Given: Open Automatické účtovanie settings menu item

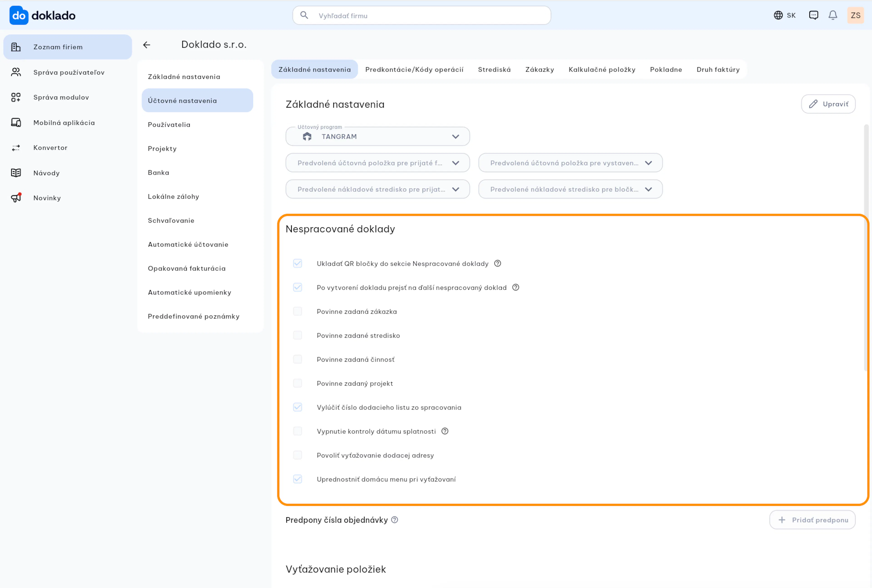Looking at the screenshot, I should pyautogui.click(x=188, y=245).
